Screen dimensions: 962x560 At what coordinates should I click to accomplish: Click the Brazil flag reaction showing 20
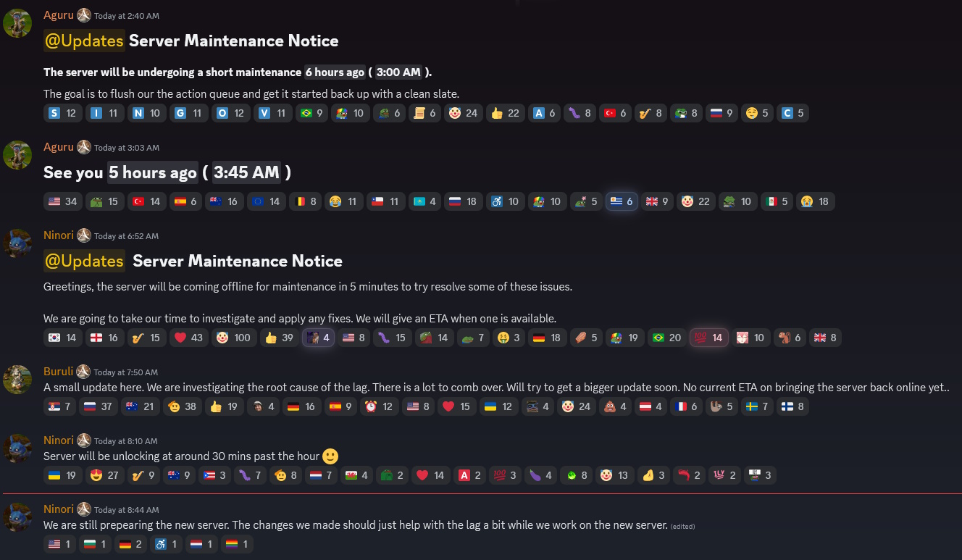[666, 338]
